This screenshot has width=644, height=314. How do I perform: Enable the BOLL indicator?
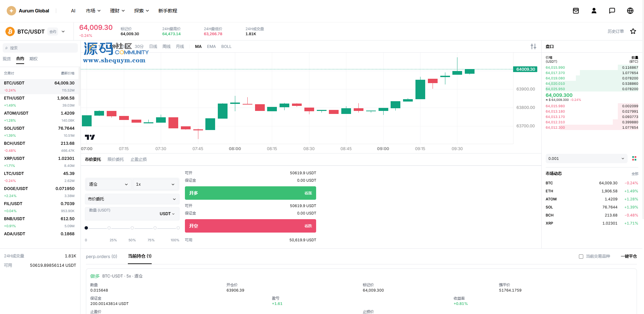(226, 47)
